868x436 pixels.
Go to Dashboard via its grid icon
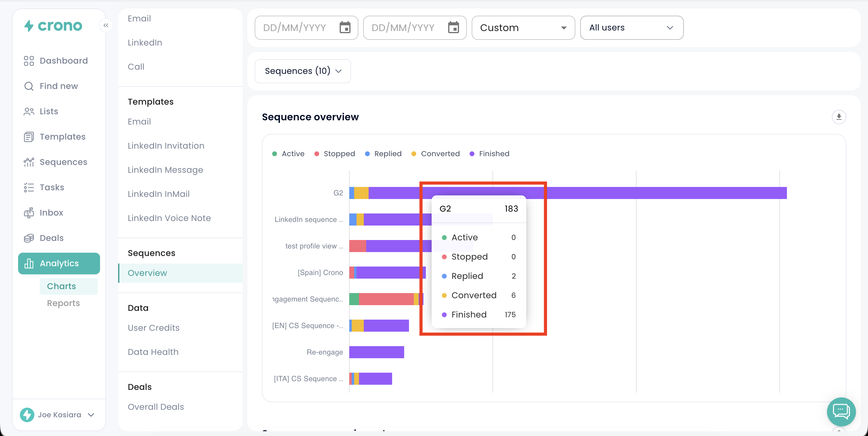(29, 61)
